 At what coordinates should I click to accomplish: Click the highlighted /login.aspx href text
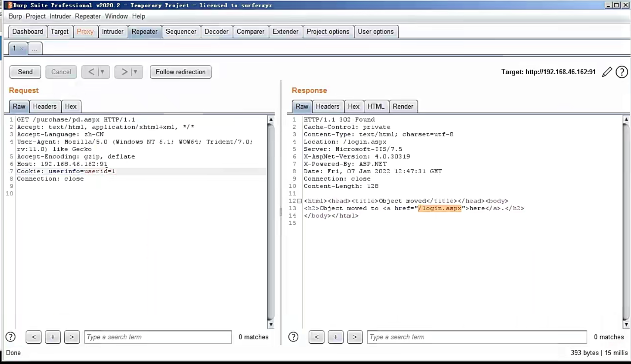coord(440,208)
